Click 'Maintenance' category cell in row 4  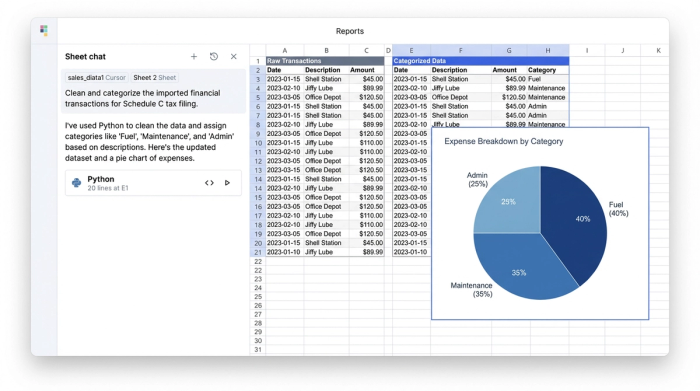point(548,88)
